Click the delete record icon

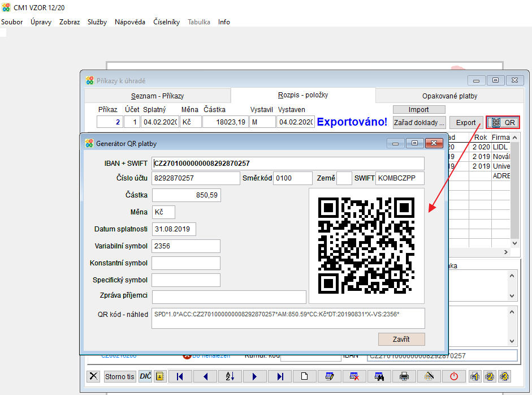tap(354, 376)
